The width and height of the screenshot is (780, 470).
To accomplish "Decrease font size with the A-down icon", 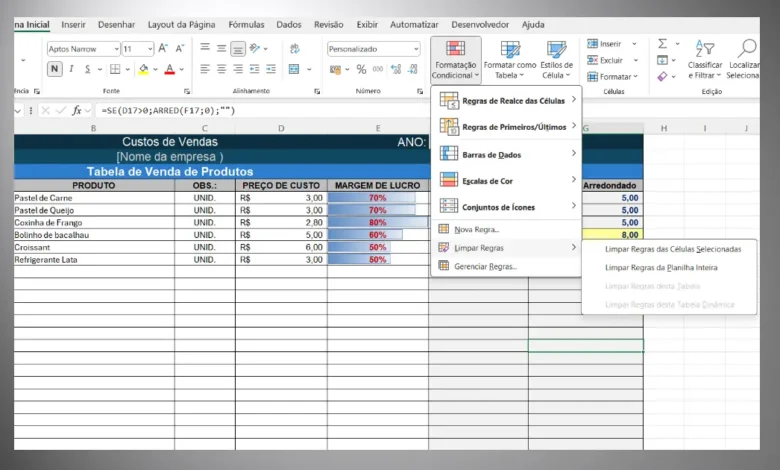I will [180, 48].
